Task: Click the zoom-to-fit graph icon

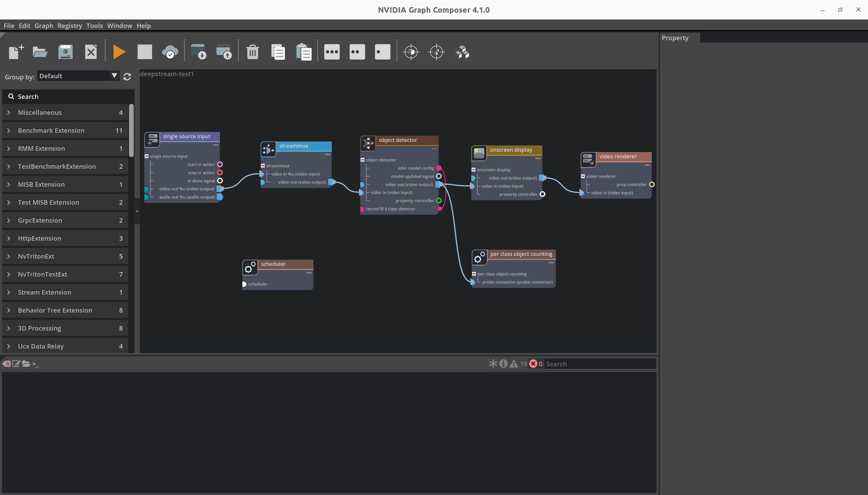Action: [437, 52]
